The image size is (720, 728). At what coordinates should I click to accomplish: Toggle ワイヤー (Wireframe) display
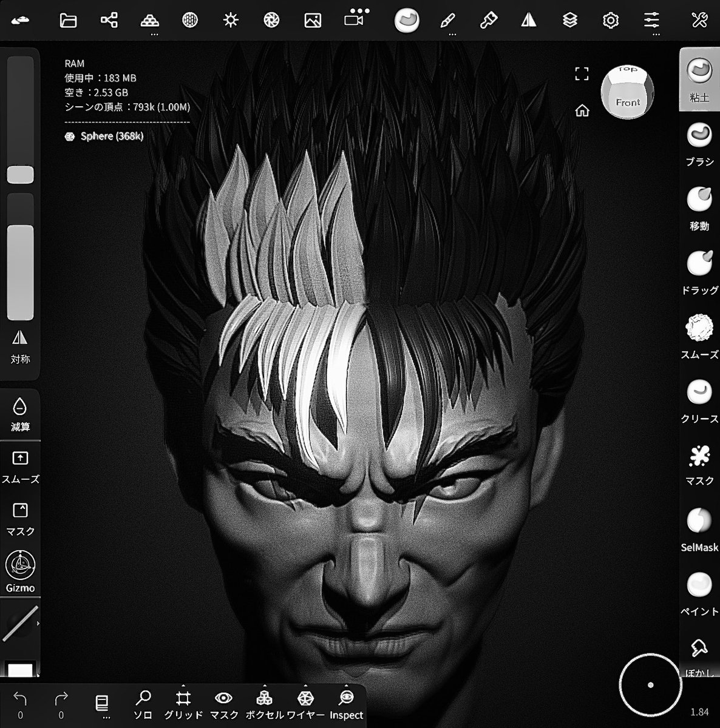tap(305, 705)
